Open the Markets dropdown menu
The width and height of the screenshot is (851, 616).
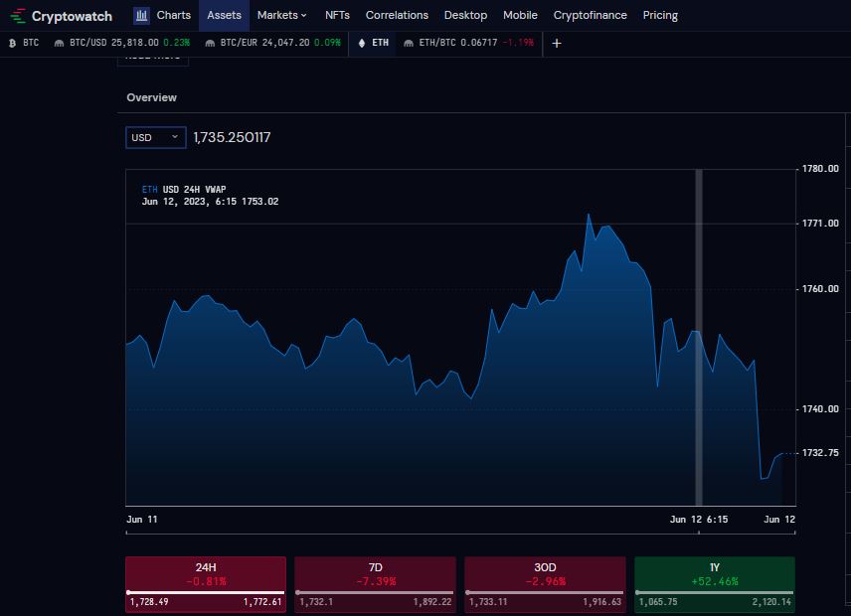pyautogui.click(x=281, y=15)
